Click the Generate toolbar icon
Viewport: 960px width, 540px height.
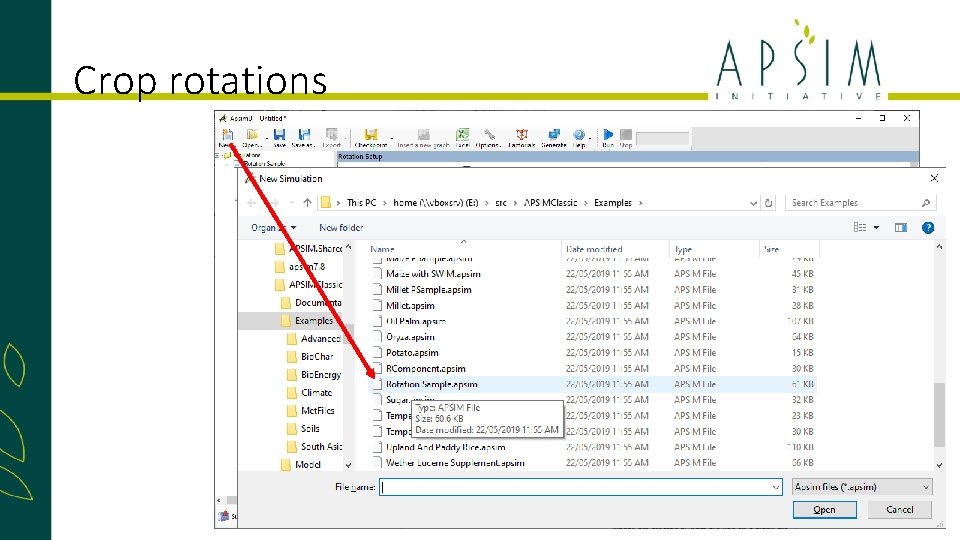click(554, 135)
